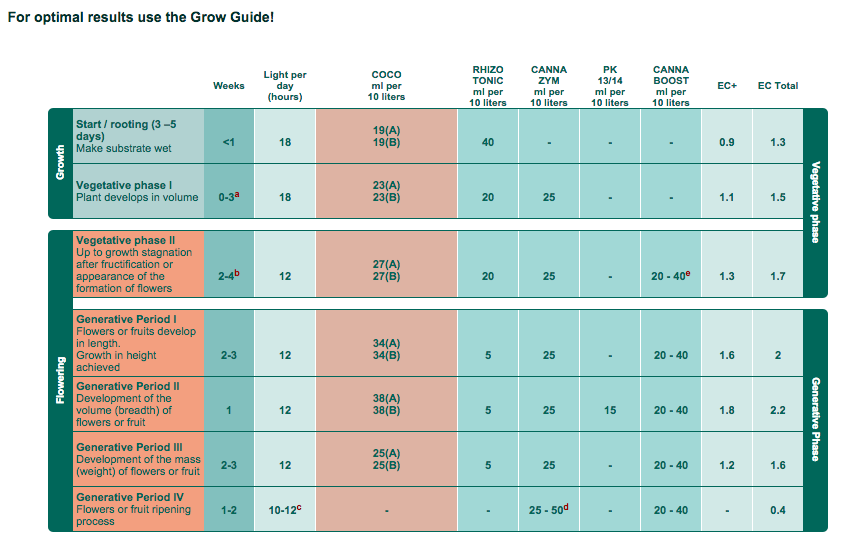Image resolution: width=867 pixels, height=549 pixels.
Task: Select the 'Start / rooting (3–5 days)' row label
Action: pyautogui.click(x=138, y=136)
